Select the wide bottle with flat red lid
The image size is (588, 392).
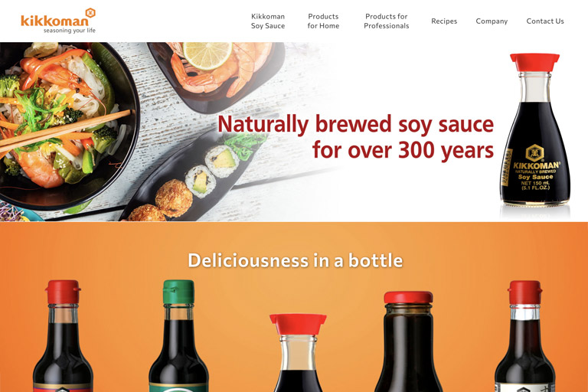pos(408,341)
